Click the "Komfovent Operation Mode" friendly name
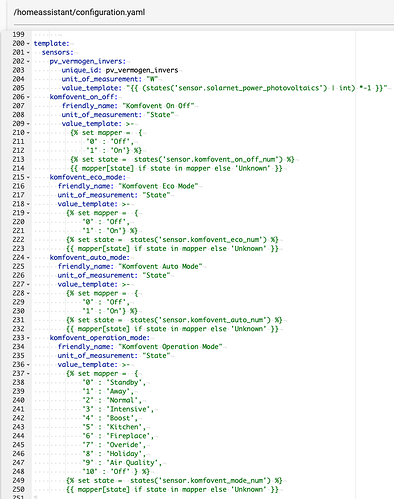 point(170,347)
